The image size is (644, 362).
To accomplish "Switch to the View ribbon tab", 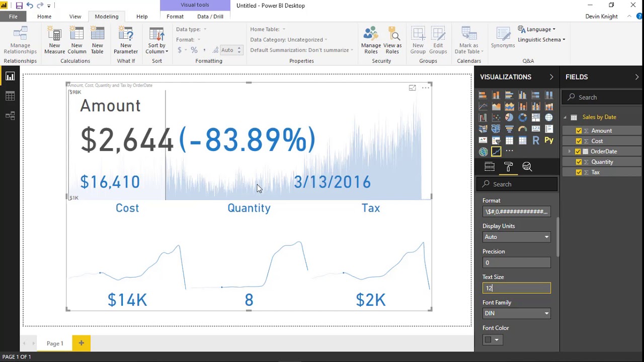I will pyautogui.click(x=75, y=17).
